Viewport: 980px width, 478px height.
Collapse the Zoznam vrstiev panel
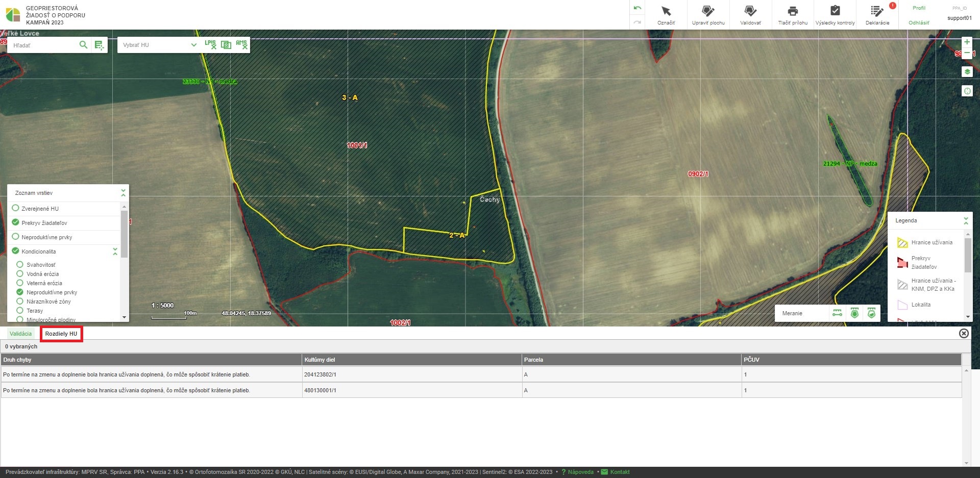coord(123,193)
